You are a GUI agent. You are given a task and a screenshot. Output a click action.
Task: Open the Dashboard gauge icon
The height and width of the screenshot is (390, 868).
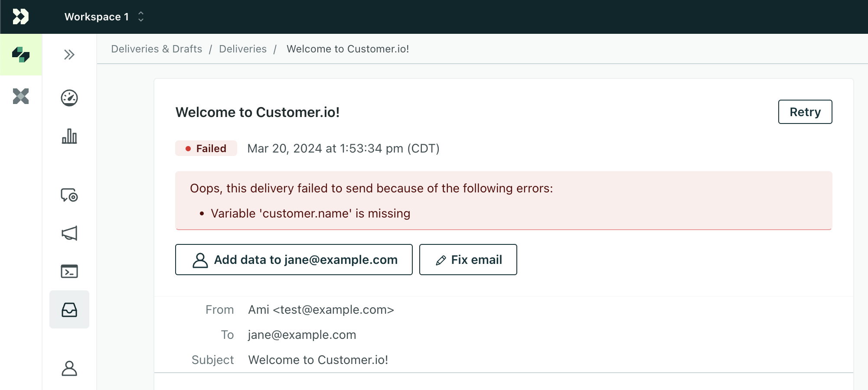(69, 98)
